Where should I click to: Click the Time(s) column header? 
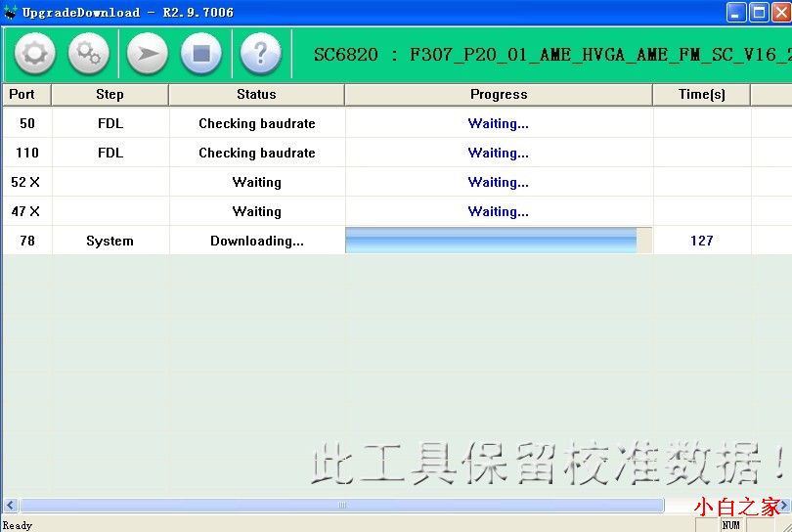click(702, 95)
